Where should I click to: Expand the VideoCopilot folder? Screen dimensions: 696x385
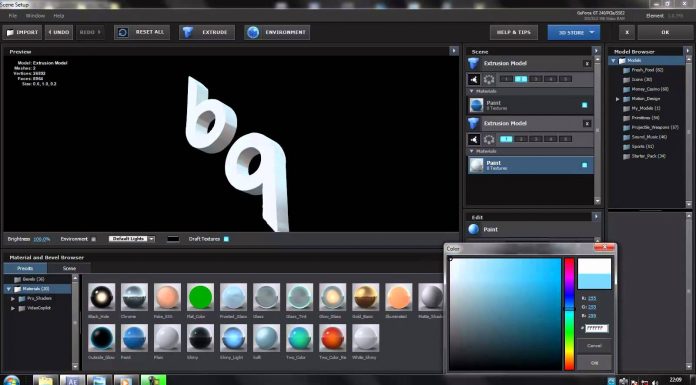[x=13, y=308]
